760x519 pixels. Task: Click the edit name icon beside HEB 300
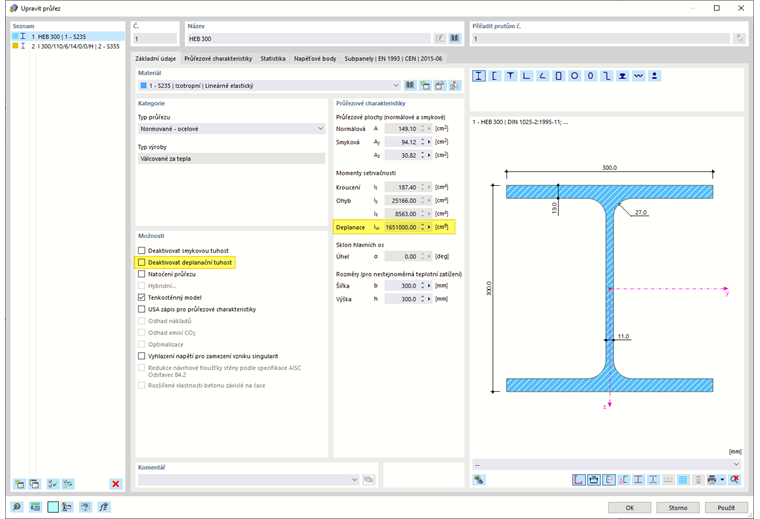(x=440, y=38)
